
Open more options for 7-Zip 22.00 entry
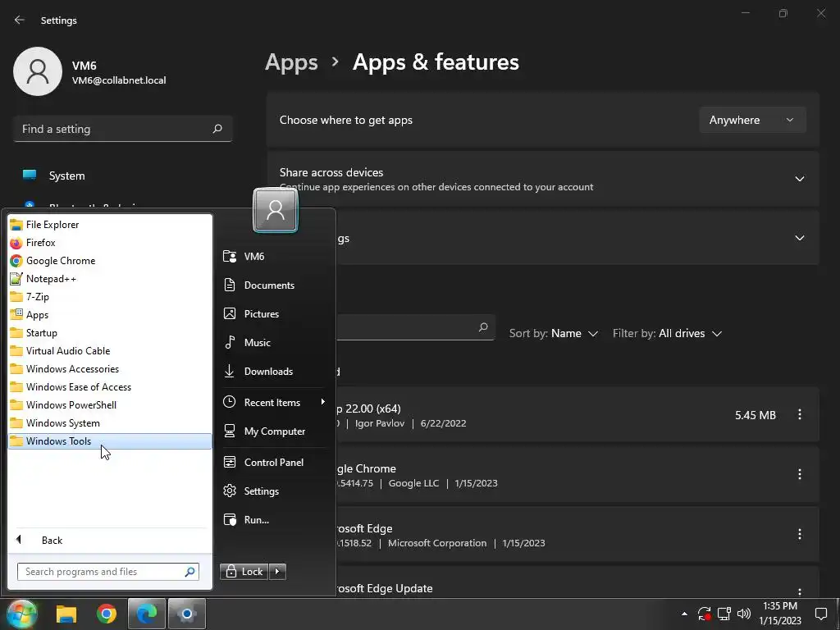[x=799, y=414]
